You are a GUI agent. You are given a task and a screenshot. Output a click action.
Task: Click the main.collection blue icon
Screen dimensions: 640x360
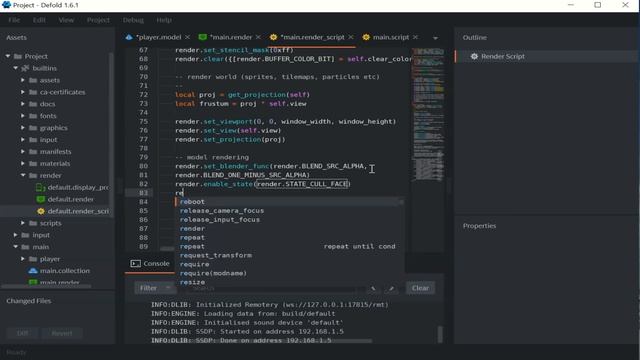coord(33,271)
